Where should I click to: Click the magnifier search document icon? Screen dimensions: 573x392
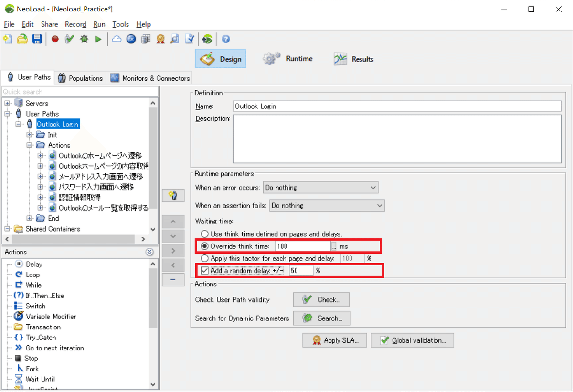175,39
